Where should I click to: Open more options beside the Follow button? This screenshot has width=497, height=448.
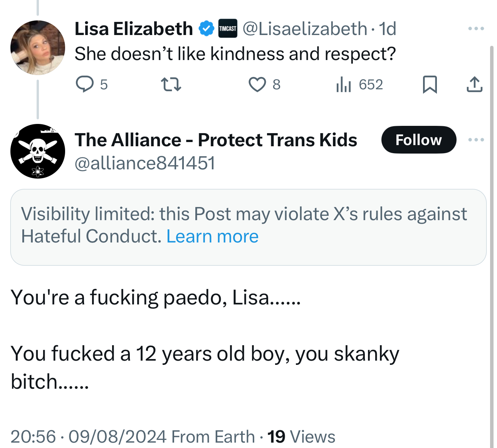pyautogui.click(x=476, y=140)
